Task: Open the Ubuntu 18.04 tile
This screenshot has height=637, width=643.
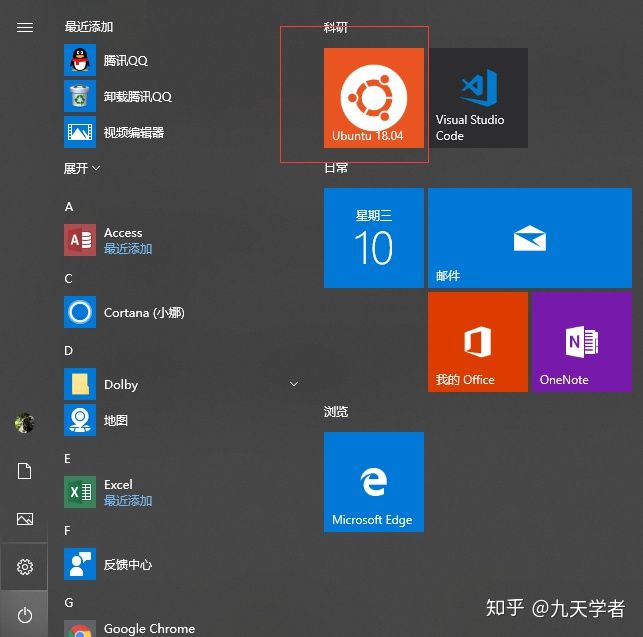Action: [373, 98]
